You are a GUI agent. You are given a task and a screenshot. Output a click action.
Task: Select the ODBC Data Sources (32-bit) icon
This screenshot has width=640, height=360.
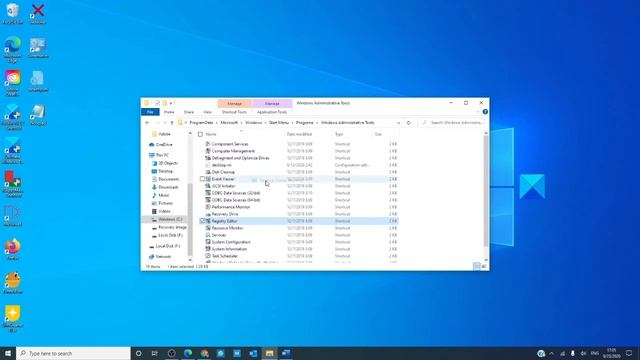click(x=208, y=193)
